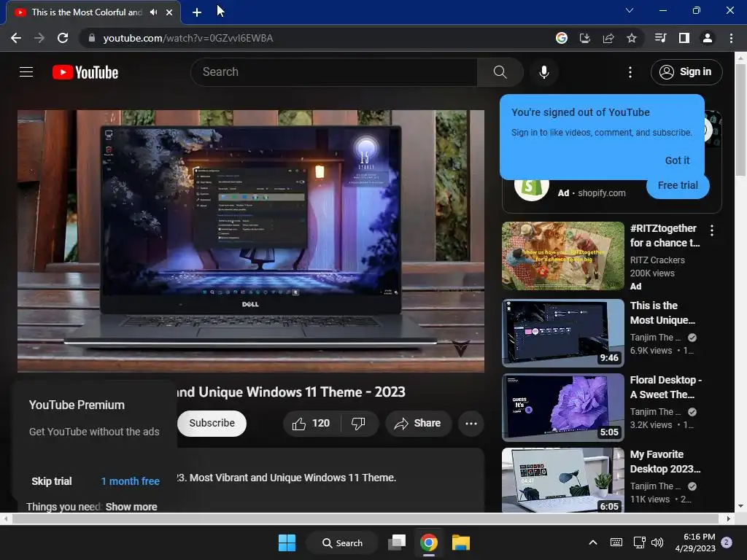Click the Chrome taskbar icon
Screen dimensions: 747x560
[x=429, y=542]
